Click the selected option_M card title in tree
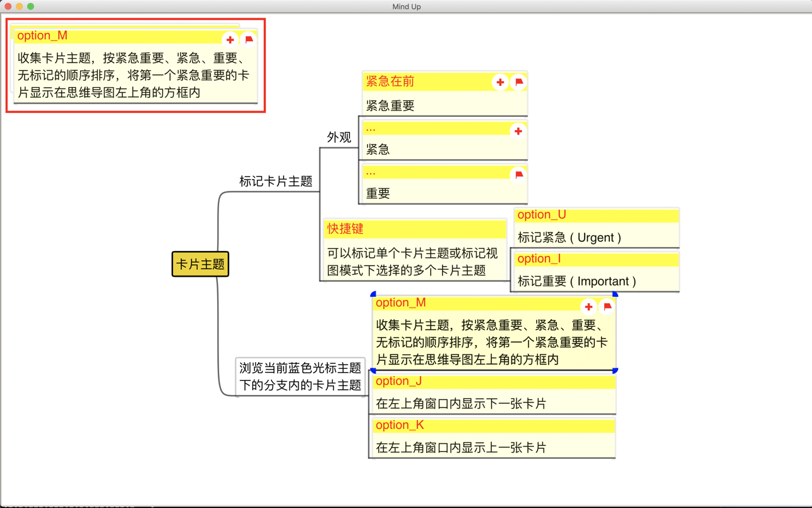This screenshot has height=508, width=812. [x=401, y=303]
